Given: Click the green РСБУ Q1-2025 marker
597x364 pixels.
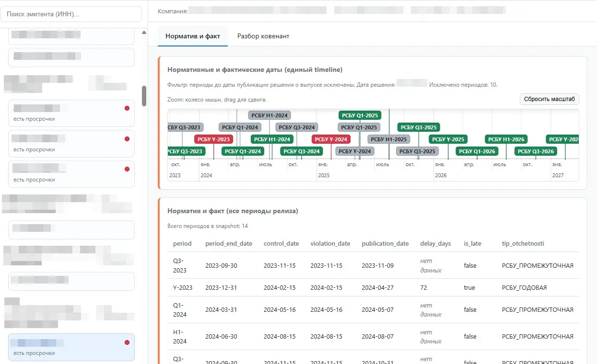Looking at the screenshot, I should (x=360, y=115).
